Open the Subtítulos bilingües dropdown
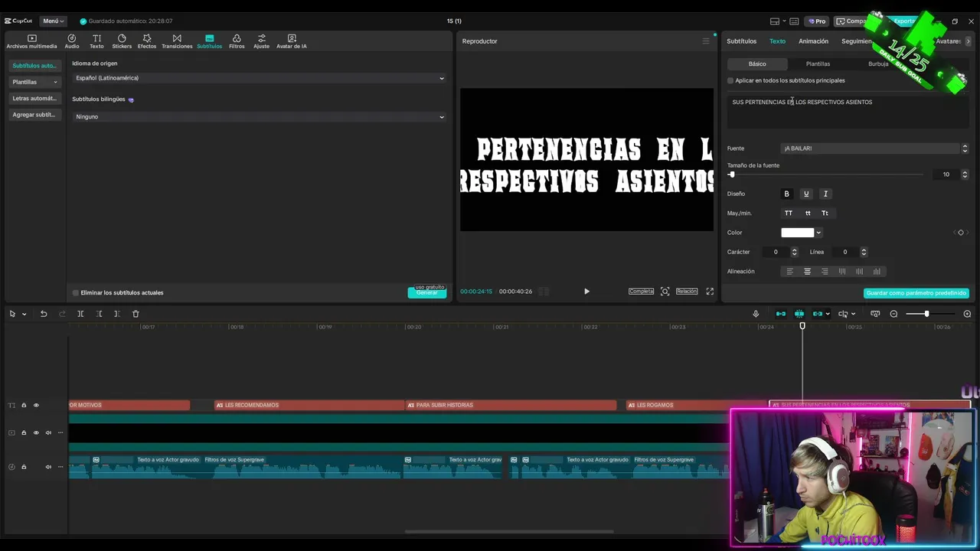Image resolution: width=980 pixels, height=551 pixels. (259, 117)
